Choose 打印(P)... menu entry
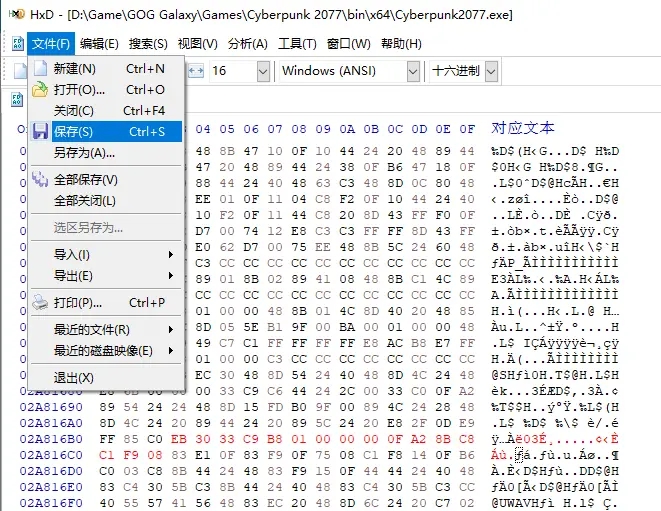This screenshot has height=511, width=661. pyautogui.click(x=106, y=303)
